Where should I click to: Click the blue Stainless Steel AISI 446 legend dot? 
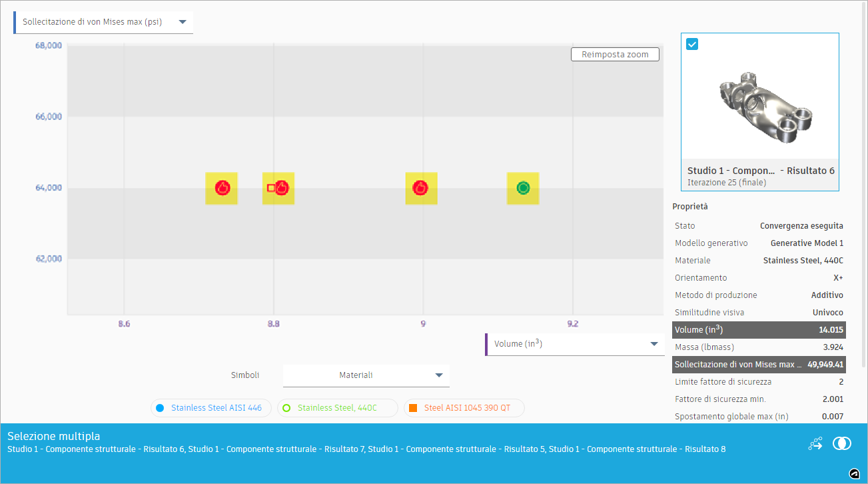[160, 407]
